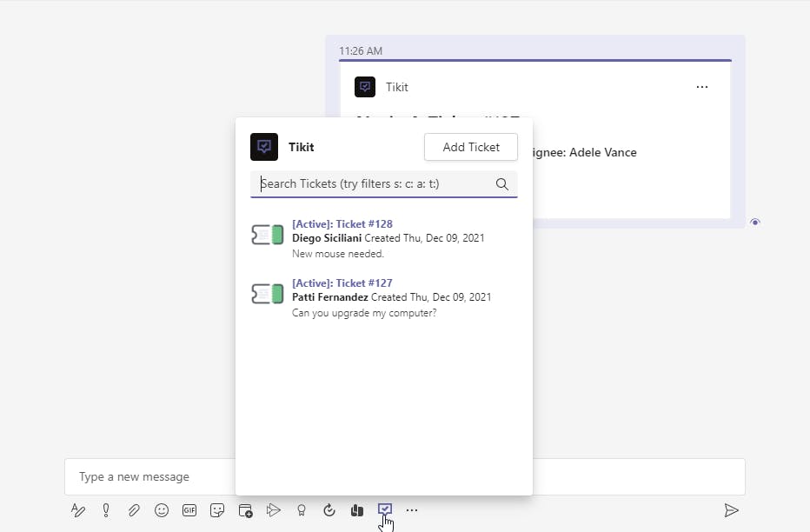
Task: Click the Stream arrow icon in toolbar
Action: 273,510
